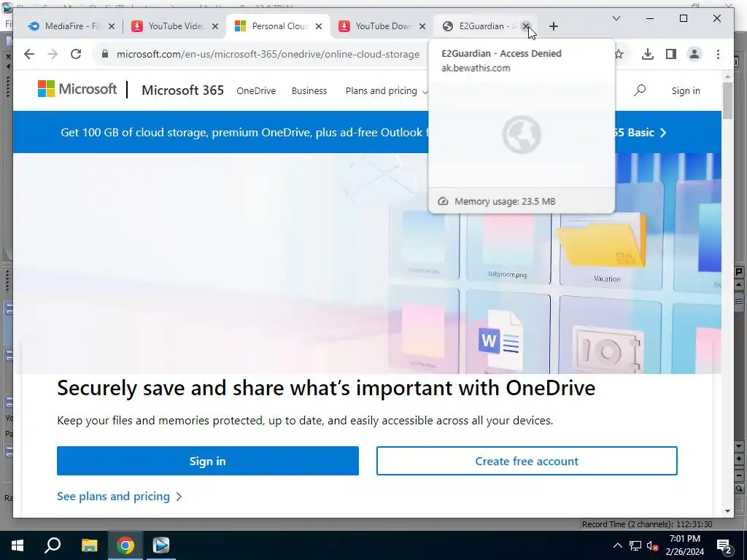This screenshot has height=560, width=747.
Task: Close the YouTube Video tab
Action: coord(215,26)
